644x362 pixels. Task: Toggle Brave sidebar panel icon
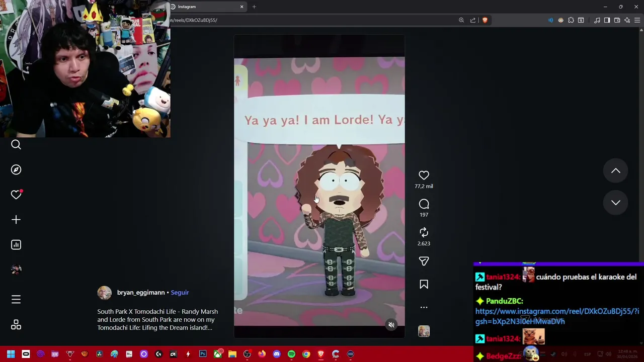(x=607, y=20)
